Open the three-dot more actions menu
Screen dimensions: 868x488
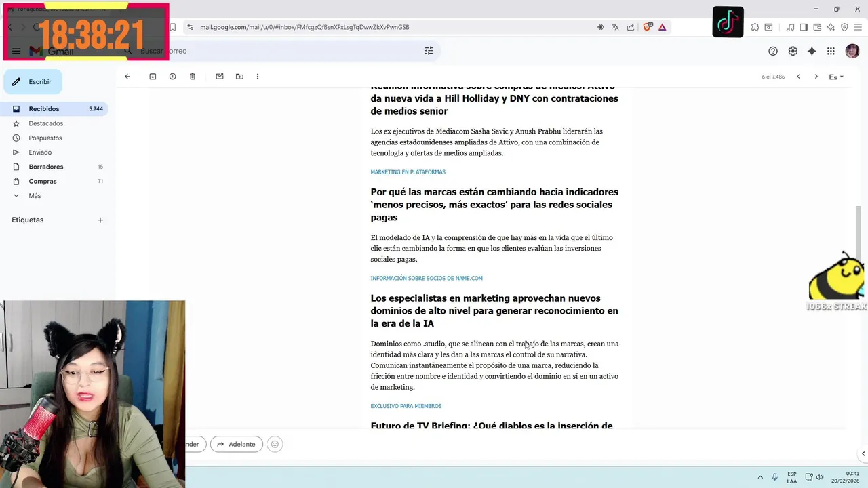(x=258, y=77)
